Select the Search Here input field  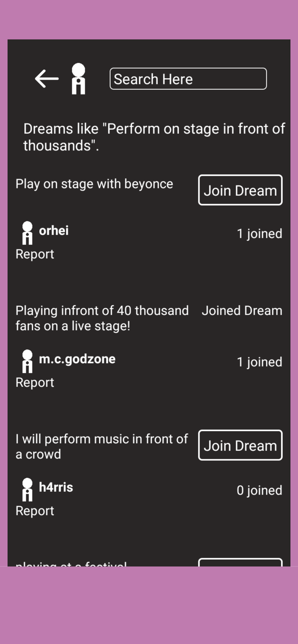click(188, 79)
